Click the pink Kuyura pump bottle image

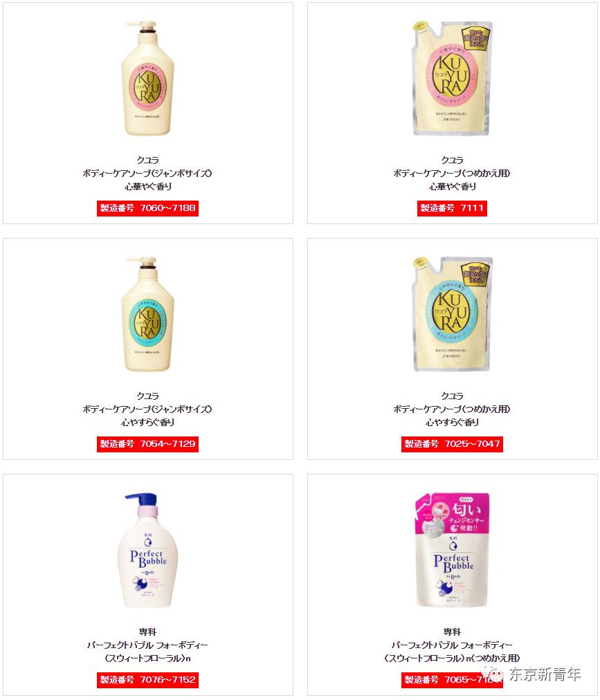147,78
